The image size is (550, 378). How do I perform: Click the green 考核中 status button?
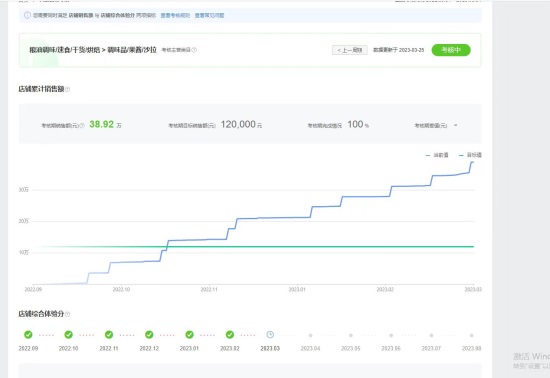pos(451,50)
